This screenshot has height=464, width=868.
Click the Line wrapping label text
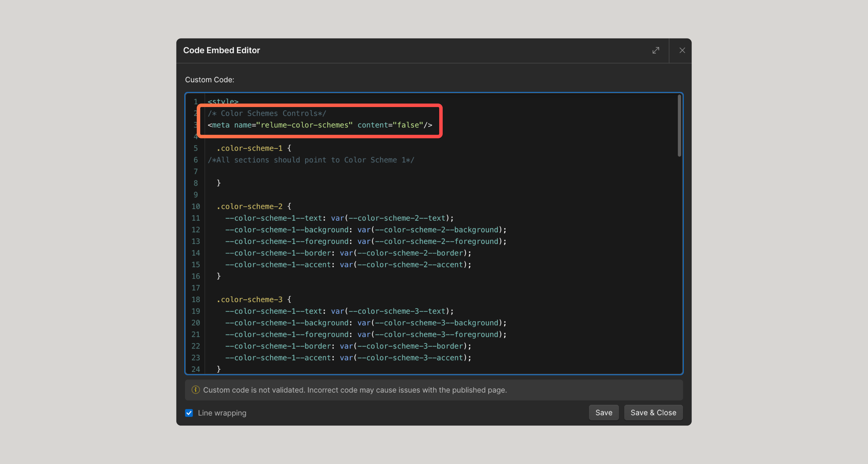(222, 413)
